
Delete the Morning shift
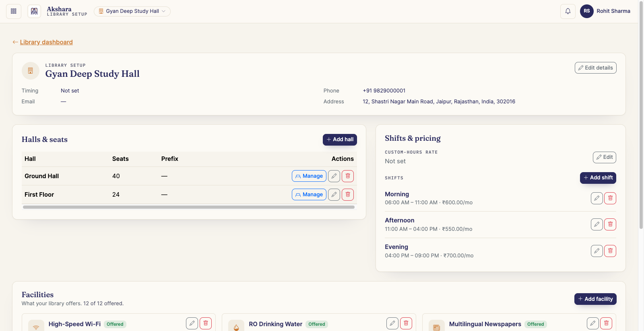tap(610, 198)
